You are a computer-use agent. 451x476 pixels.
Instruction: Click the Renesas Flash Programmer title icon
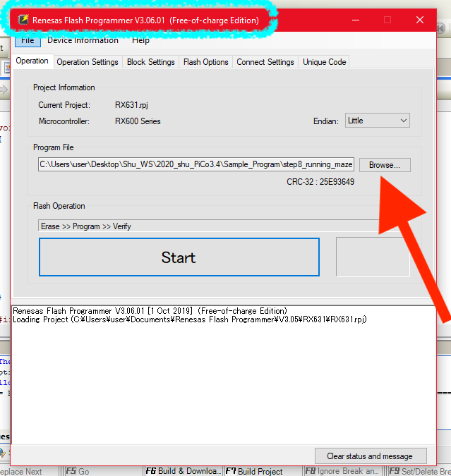click(23, 20)
